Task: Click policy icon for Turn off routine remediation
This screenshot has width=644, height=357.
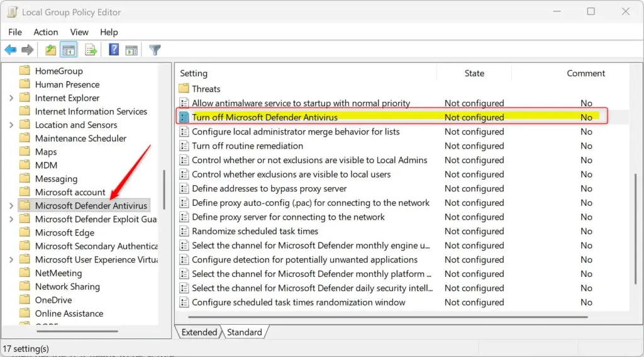Action: (x=184, y=145)
